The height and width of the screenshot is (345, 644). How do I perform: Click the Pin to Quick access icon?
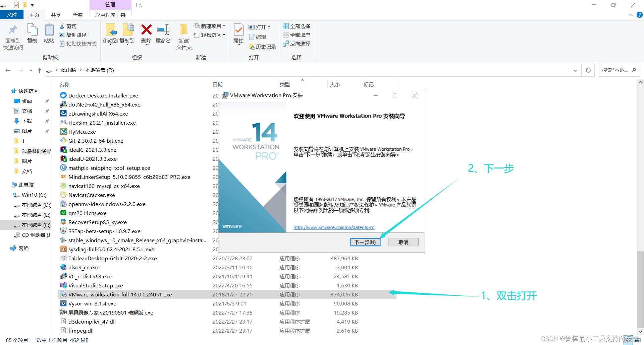13,30
